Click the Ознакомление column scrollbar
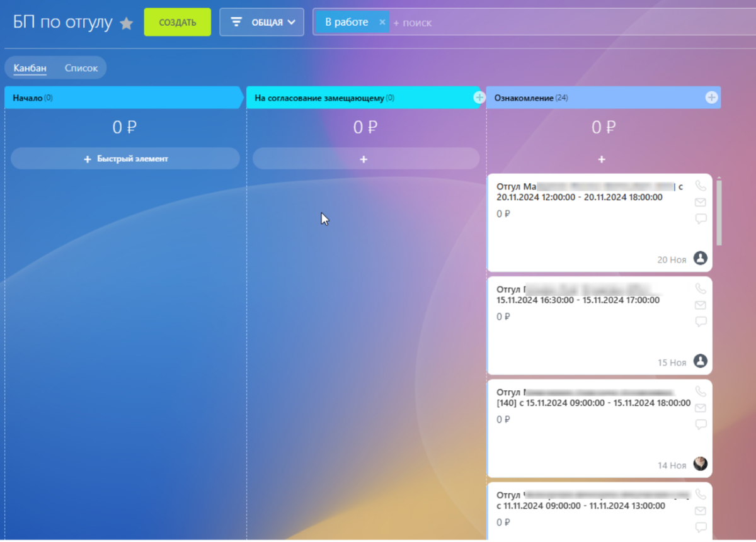 (x=719, y=213)
